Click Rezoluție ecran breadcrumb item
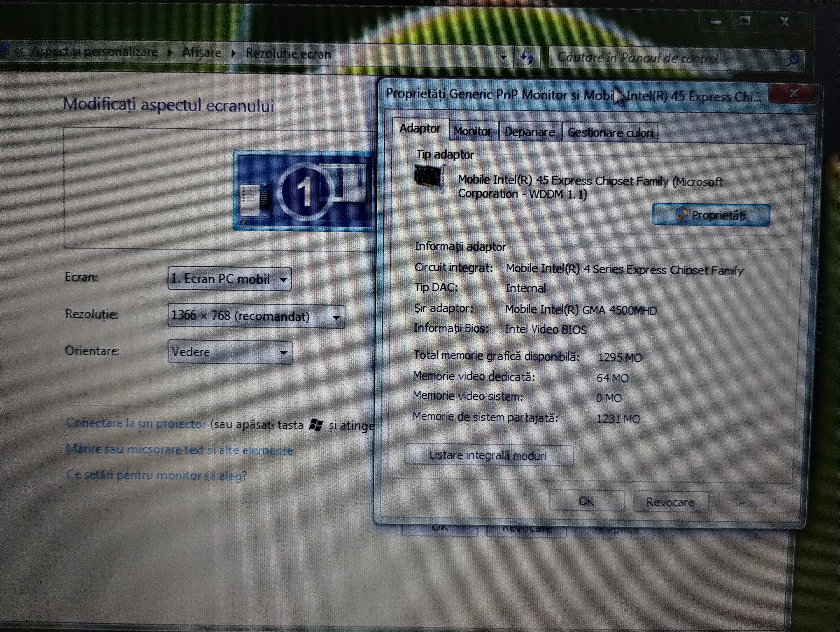This screenshot has width=840, height=632. tap(288, 54)
